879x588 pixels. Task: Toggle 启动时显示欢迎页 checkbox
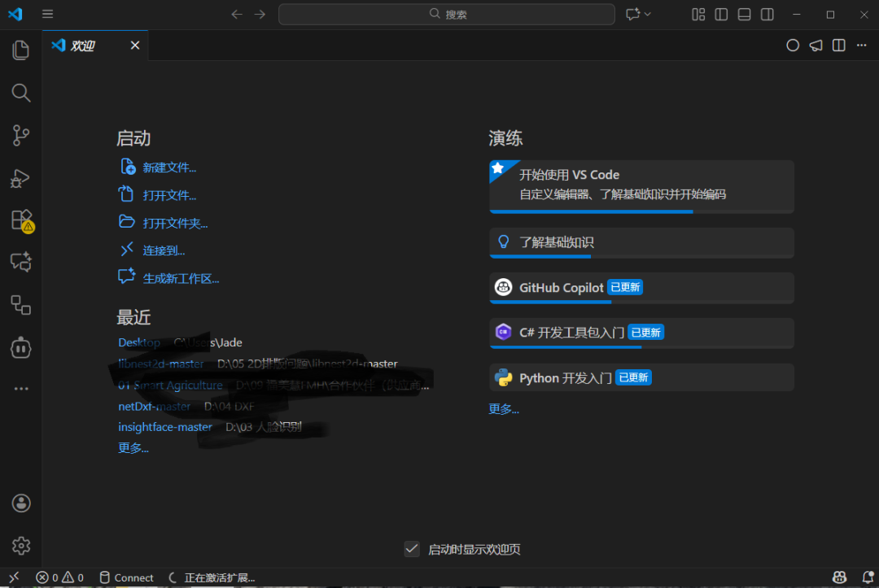click(x=412, y=549)
